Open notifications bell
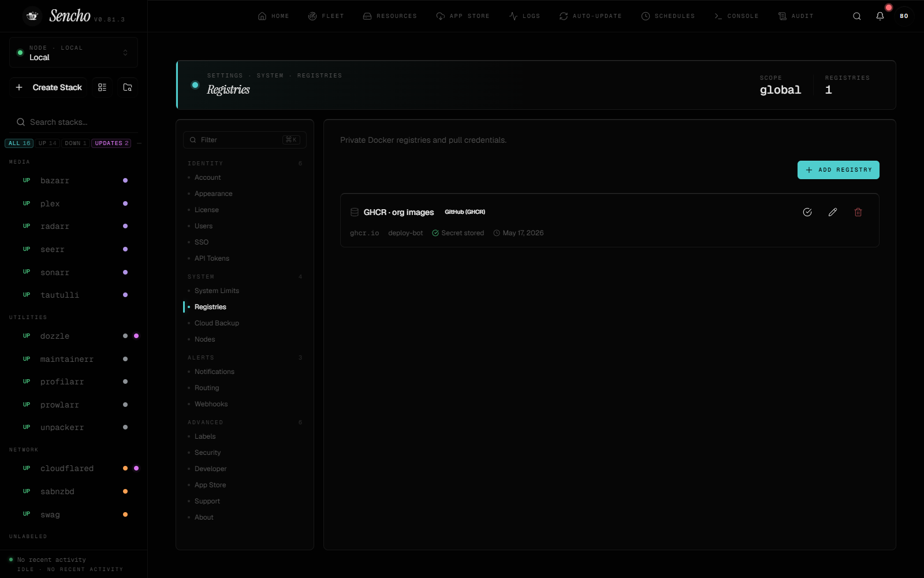Image resolution: width=924 pixels, height=578 pixels. point(880,16)
